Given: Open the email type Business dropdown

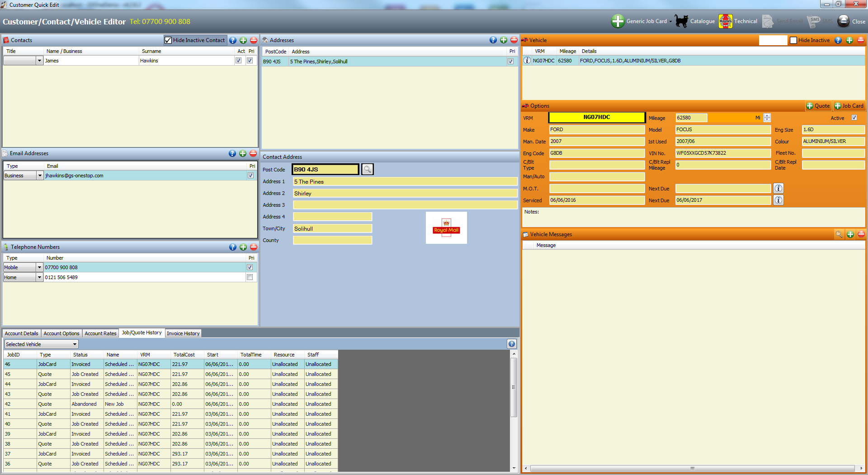Looking at the screenshot, I should coord(40,176).
